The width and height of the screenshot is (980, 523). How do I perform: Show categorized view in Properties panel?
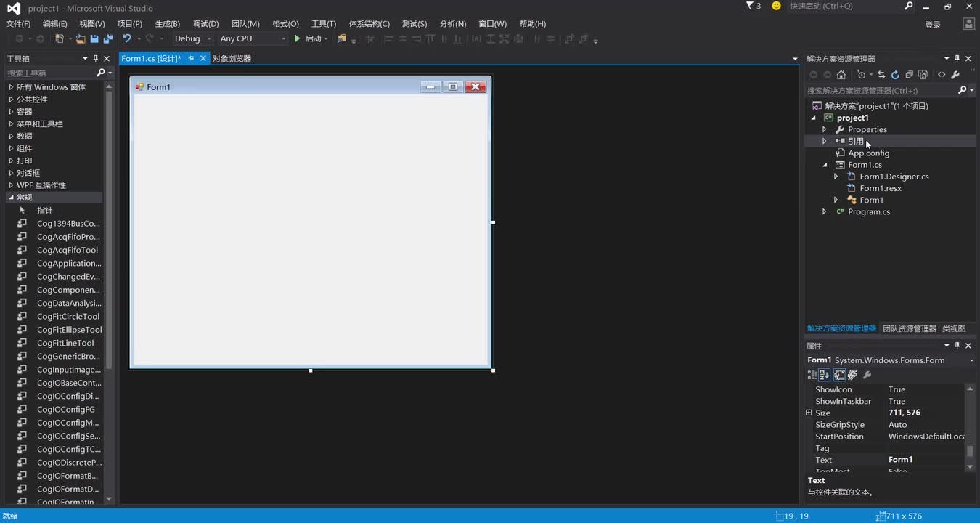(812, 375)
